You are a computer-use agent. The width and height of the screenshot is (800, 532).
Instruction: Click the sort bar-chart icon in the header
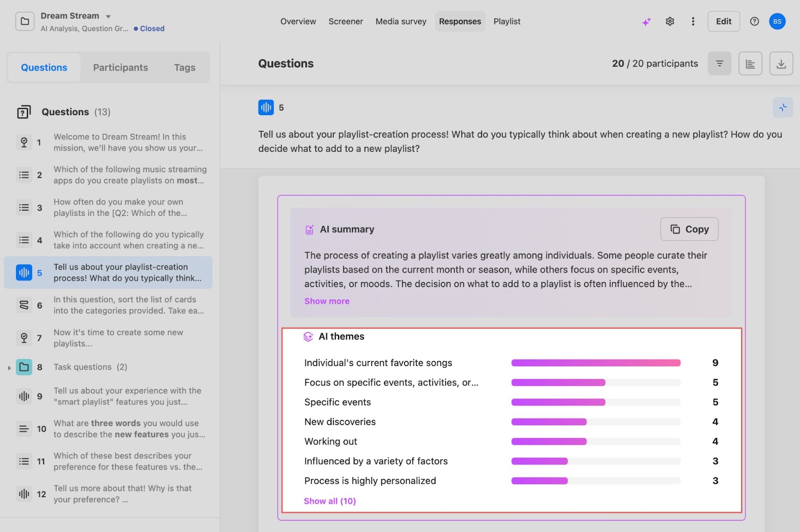(x=750, y=63)
